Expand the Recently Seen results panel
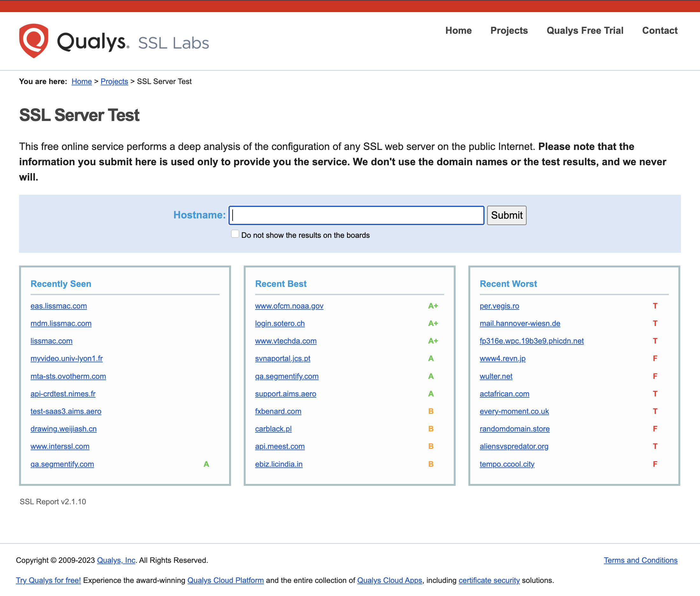 coord(60,284)
